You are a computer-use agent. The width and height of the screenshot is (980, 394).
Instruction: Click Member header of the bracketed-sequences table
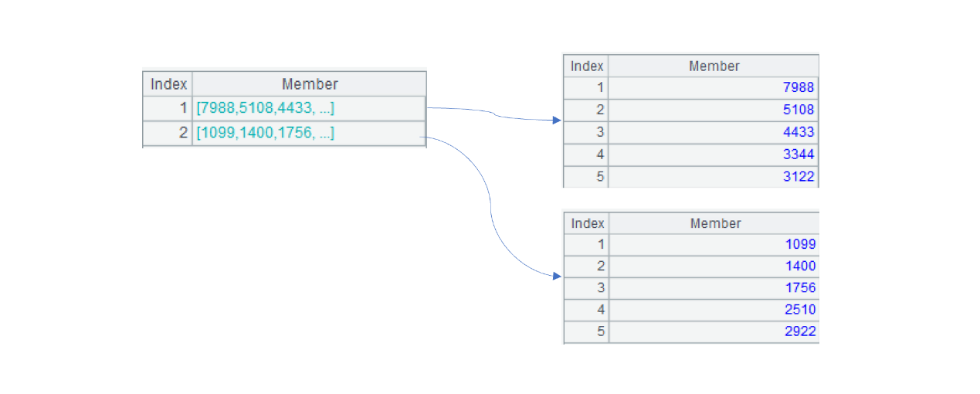(x=310, y=84)
